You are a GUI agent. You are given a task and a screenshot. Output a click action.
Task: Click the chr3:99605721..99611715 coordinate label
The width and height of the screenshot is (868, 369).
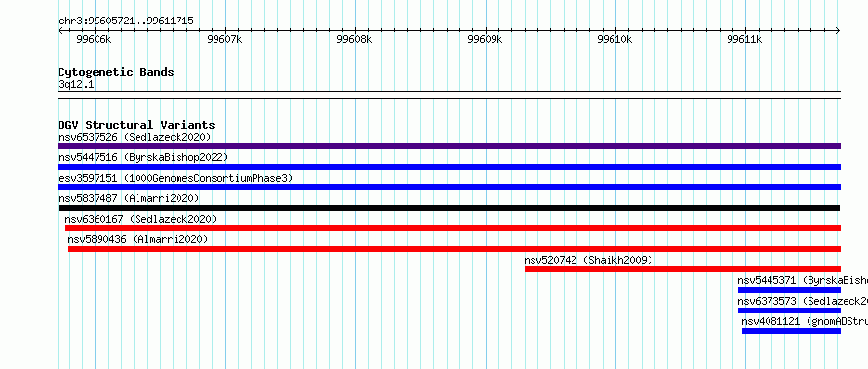point(126,21)
